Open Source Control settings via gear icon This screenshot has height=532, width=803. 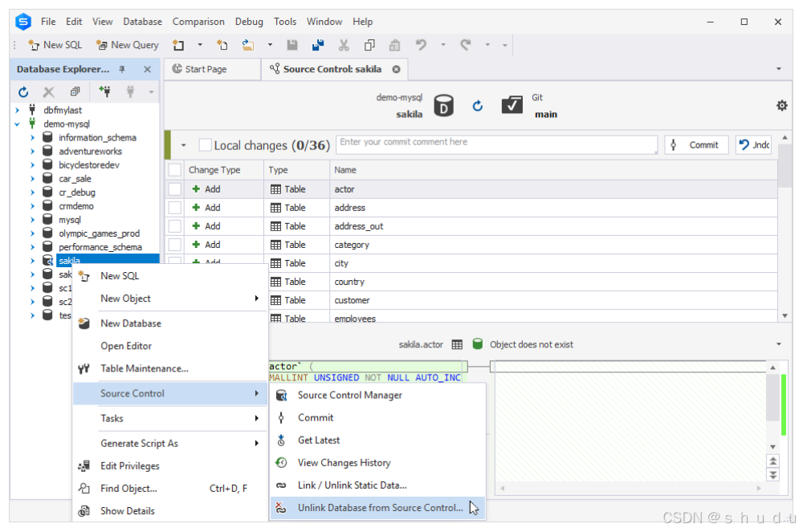[782, 105]
